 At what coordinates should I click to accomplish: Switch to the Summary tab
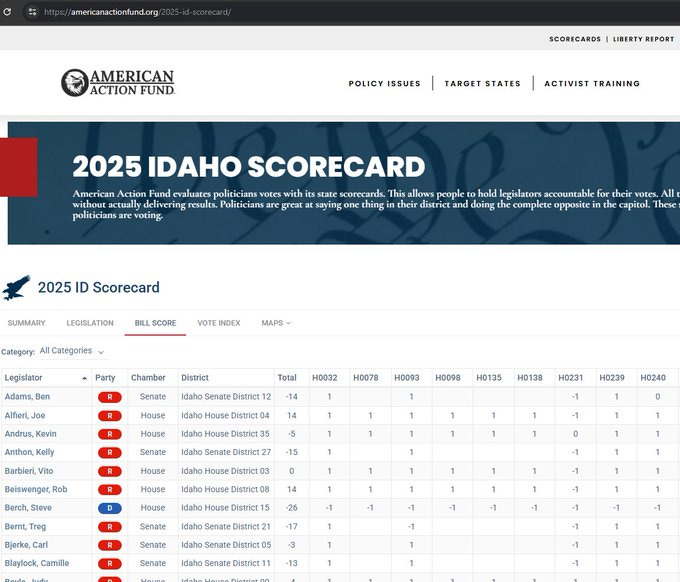coord(26,323)
